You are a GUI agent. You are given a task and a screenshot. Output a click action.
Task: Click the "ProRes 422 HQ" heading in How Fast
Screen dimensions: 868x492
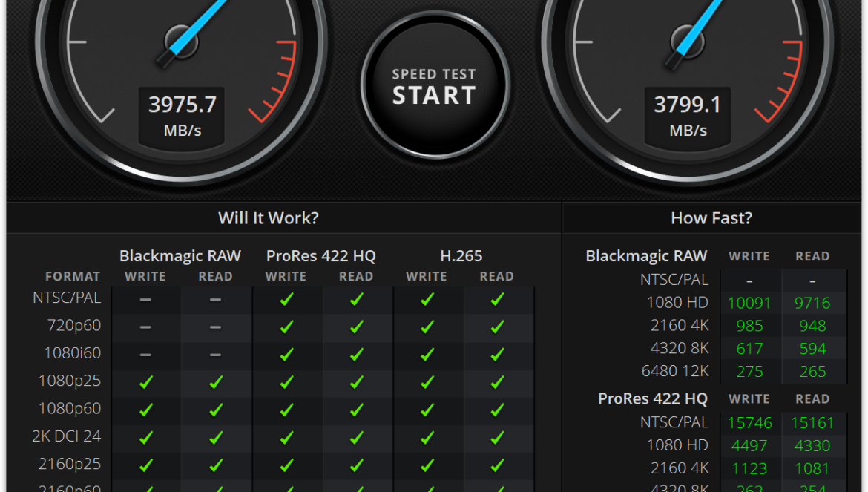(653, 398)
